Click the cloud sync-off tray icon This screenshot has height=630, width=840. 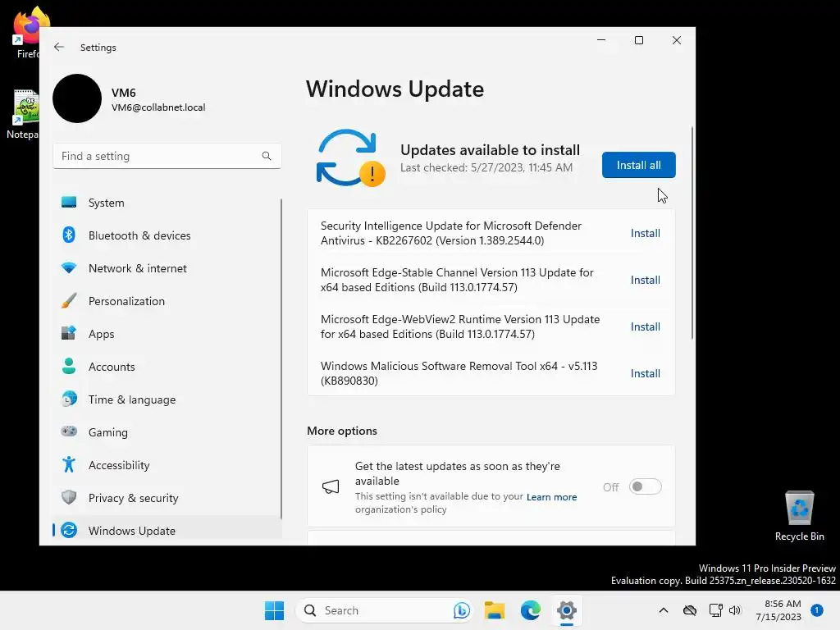click(x=690, y=610)
